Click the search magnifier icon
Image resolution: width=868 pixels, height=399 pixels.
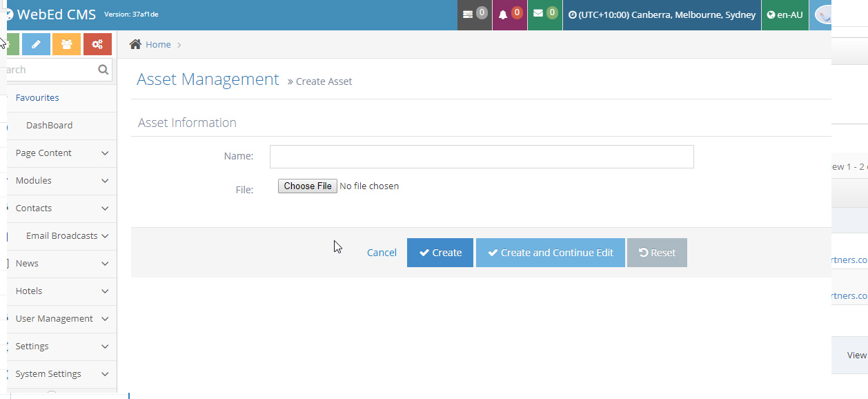pos(103,69)
